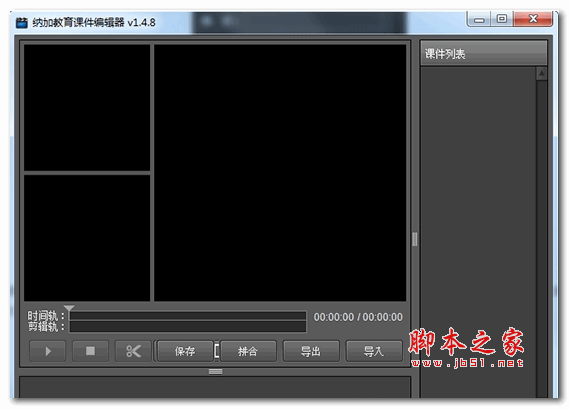The height and width of the screenshot is (409, 570).
Task: Click the courseware list scrollbar up arrow
Action: click(x=542, y=73)
